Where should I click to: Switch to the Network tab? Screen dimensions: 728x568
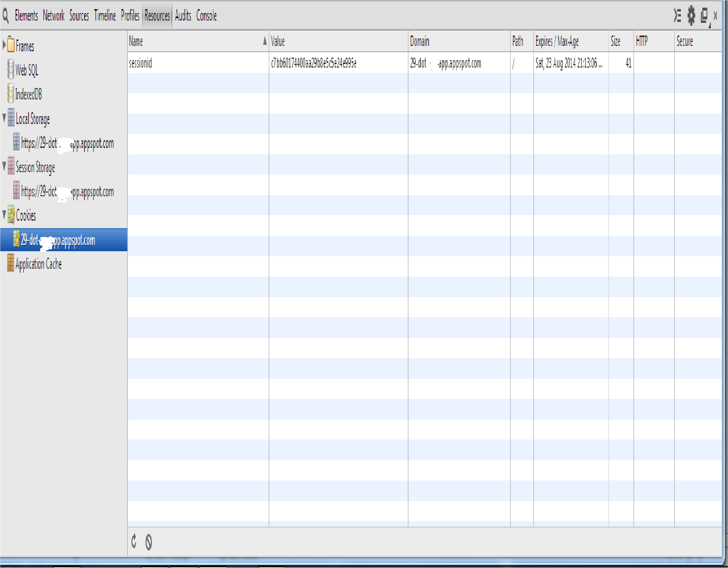coord(53,16)
